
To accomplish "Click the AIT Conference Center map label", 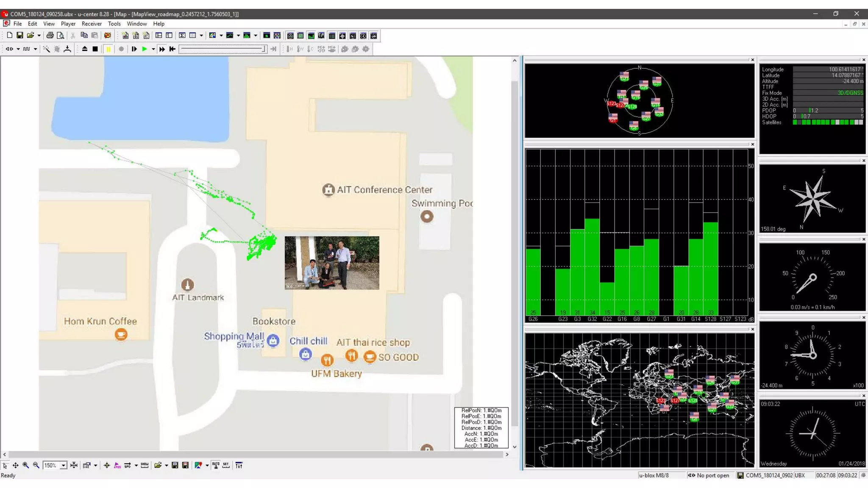I will tap(384, 190).
